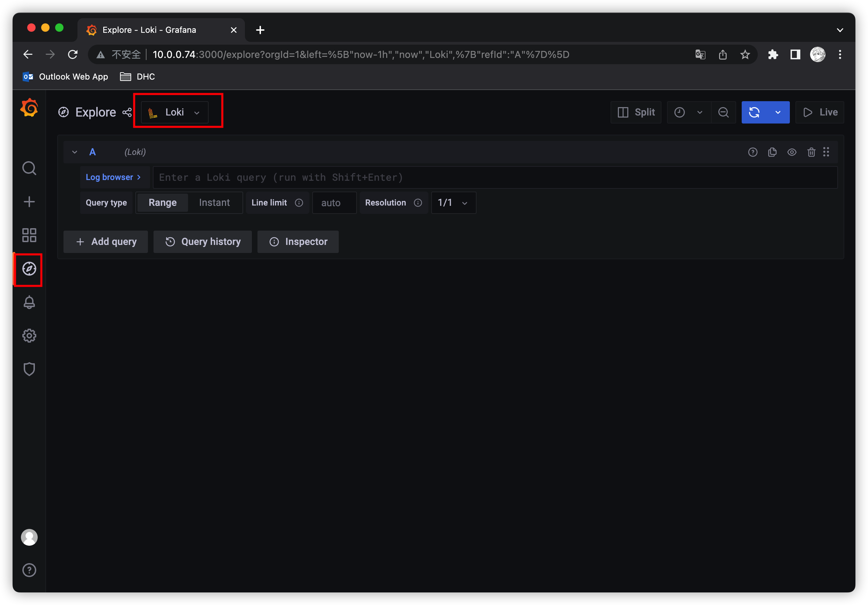The width and height of the screenshot is (868, 605).
Task: Toggle query A visibility with the eye icon
Action: 792,152
